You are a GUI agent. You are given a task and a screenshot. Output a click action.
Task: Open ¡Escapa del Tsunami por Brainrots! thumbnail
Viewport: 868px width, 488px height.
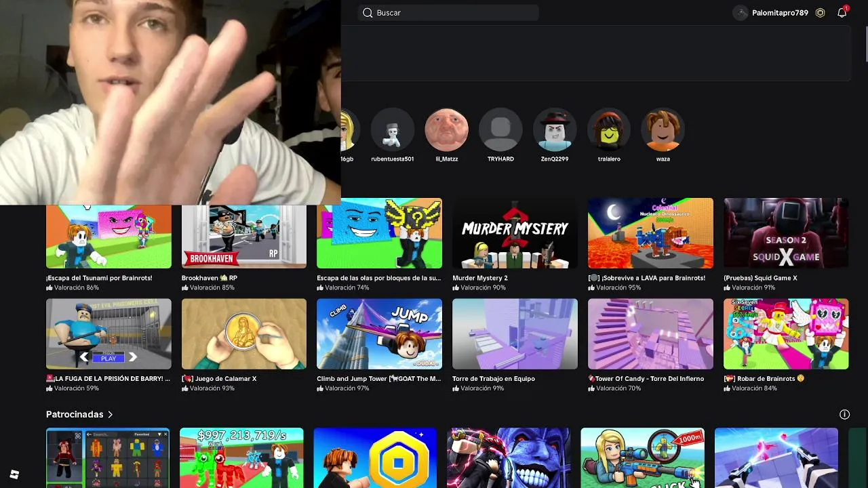coord(108,236)
